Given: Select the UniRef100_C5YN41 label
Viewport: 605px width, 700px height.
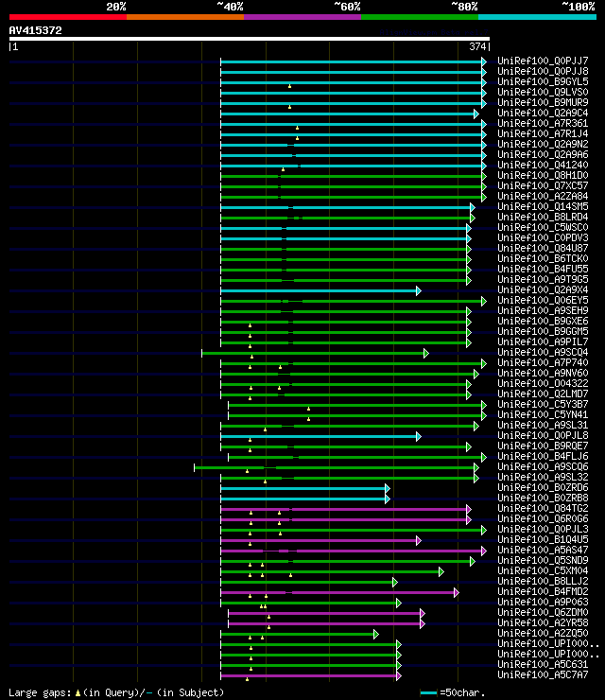Looking at the screenshot, I should 543,414.
